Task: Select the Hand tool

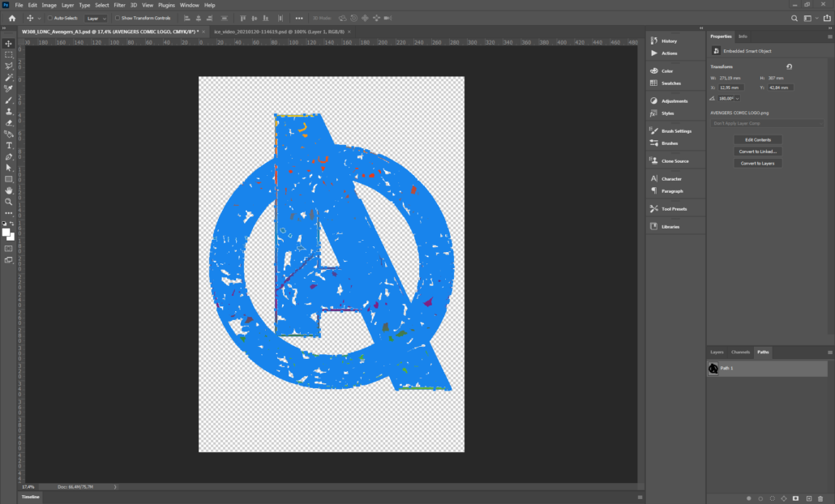Action: coord(9,190)
